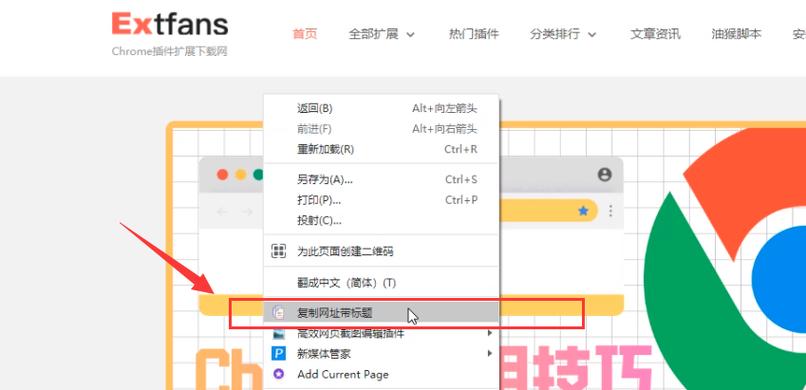This screenshot has height=390, width=806.
Task: Select 翻成中文（简体）(T) menu entry
Action: (381, 283)
